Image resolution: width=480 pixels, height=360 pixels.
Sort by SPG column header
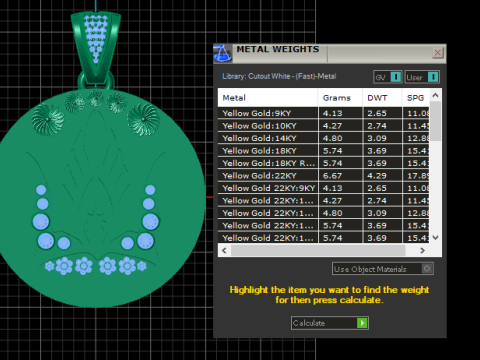pyautogui.click(x=416, y=98)
